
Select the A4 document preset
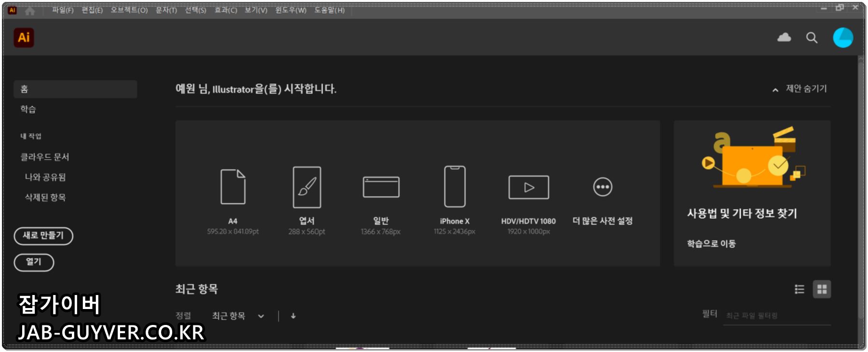tap(233, 201)
